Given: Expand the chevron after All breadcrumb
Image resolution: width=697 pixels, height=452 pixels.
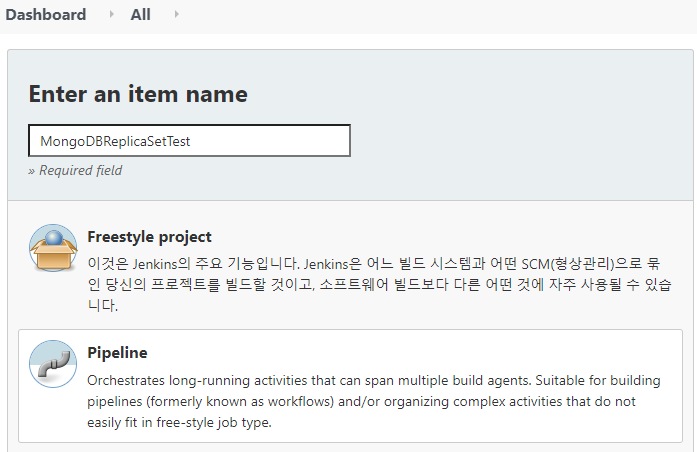Looking at the screenshot, I should coord(176,15).
